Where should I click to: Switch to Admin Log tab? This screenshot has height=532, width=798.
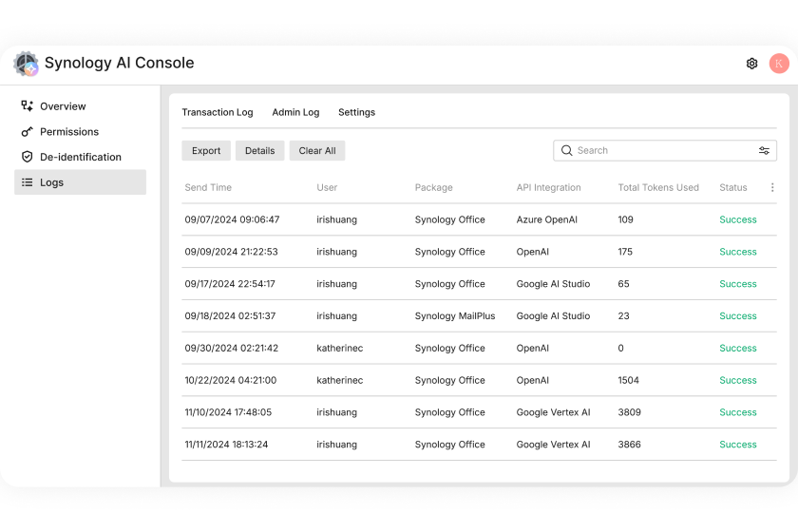(x=295, y=112)
